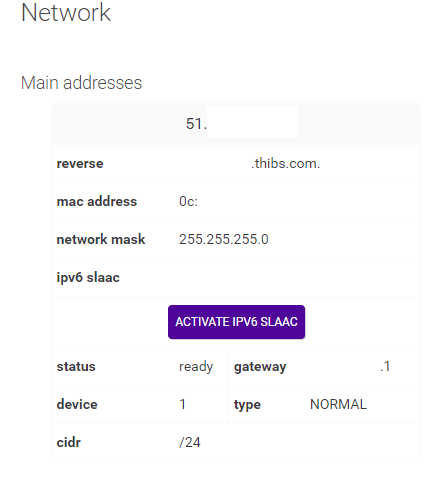This screenshot has width=425, height=492.
Task: Click the IP address starting with 51.
Action: [x=196, y=124]
